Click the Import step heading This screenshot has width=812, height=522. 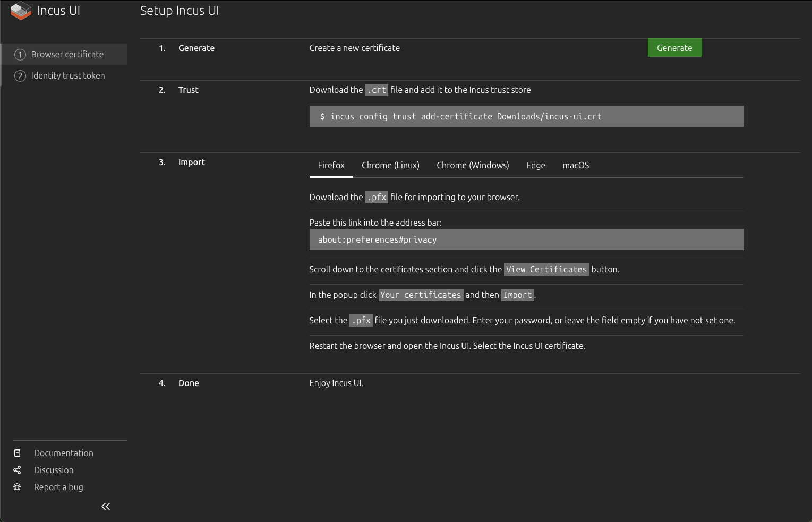click(192, 162)
